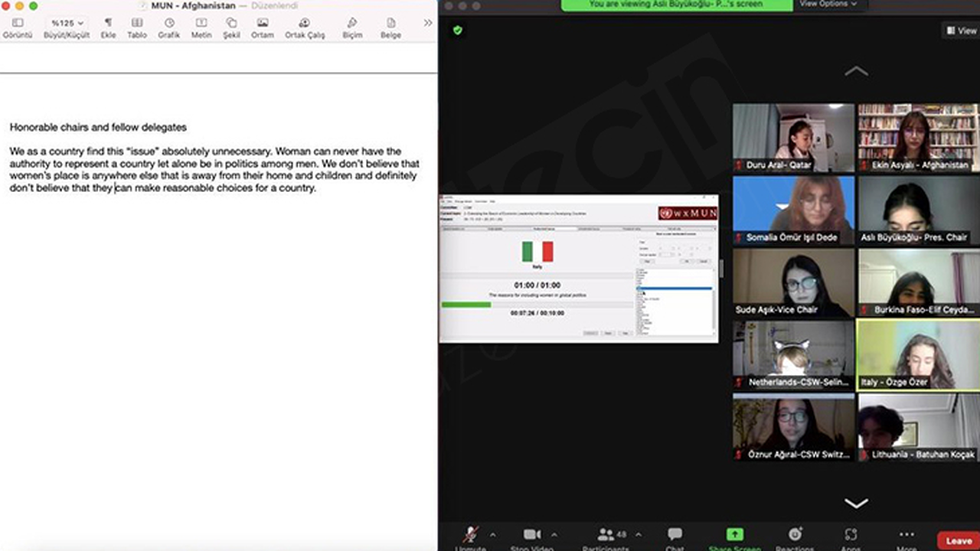Expand the Pages toolbar overflow chevron
The image size is (980, 551).
tap(427, 23)
